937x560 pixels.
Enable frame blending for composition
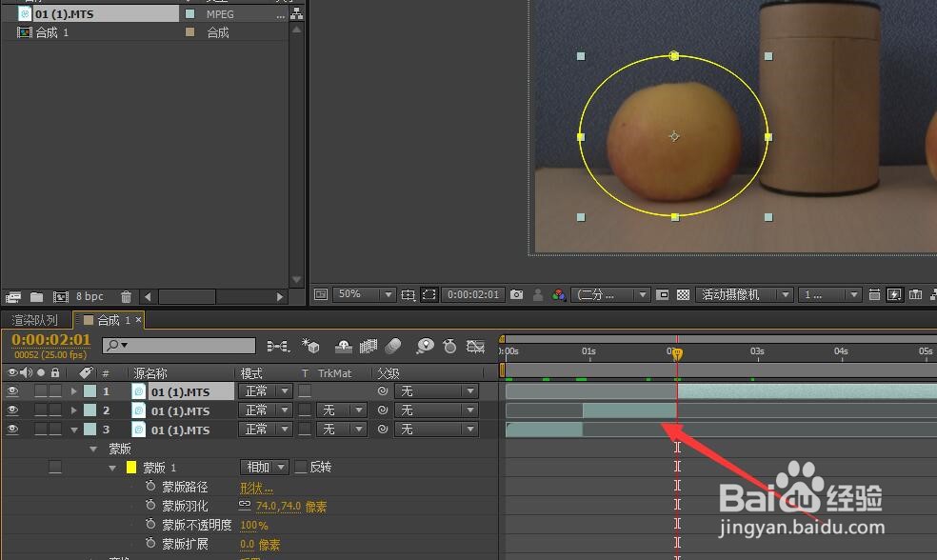[x=369, y=346]
